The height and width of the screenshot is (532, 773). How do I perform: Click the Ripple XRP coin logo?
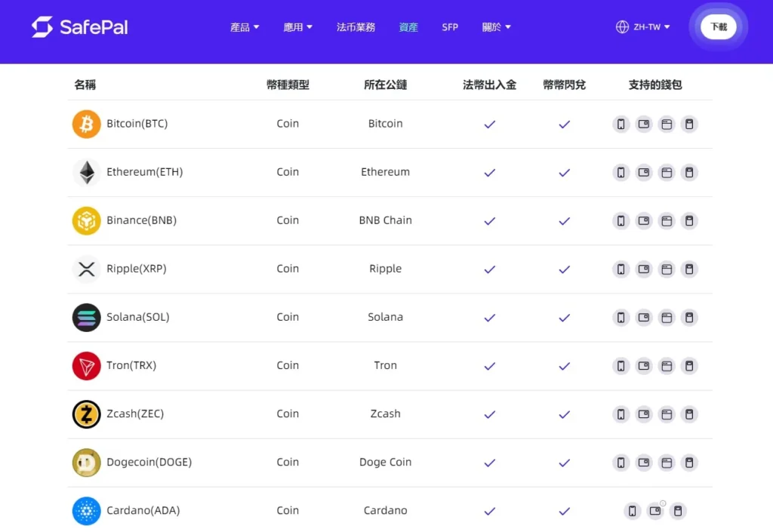[86, 269]
